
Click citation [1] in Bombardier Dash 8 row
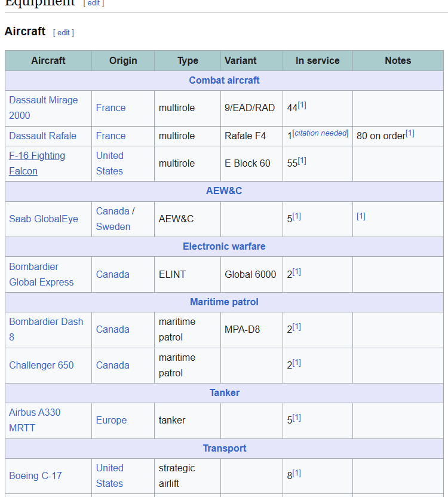[x=296, y=327]
